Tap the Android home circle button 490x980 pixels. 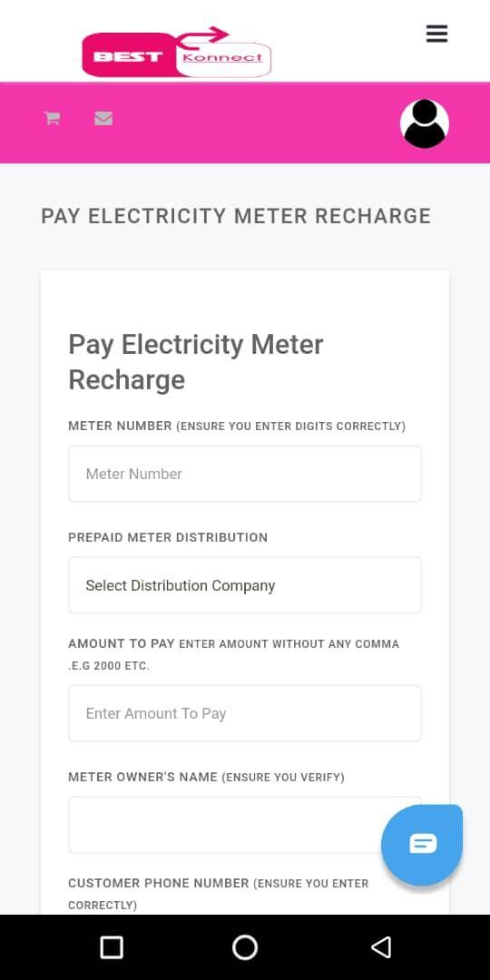(245, 946)
